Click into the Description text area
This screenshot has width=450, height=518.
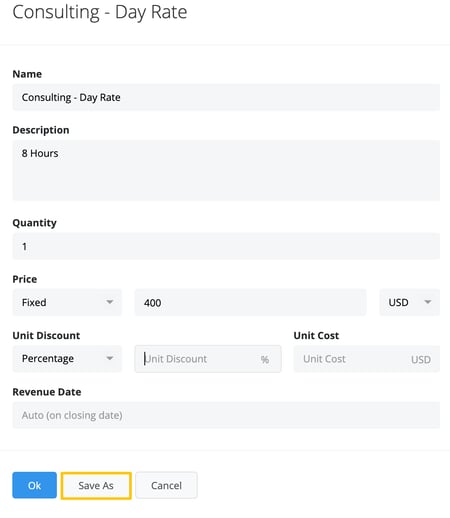[226, 170]
